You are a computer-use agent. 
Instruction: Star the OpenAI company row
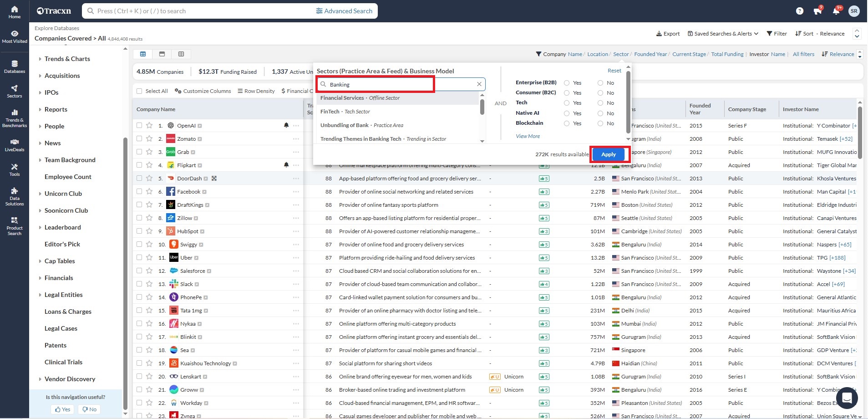(x=149, y=125)
